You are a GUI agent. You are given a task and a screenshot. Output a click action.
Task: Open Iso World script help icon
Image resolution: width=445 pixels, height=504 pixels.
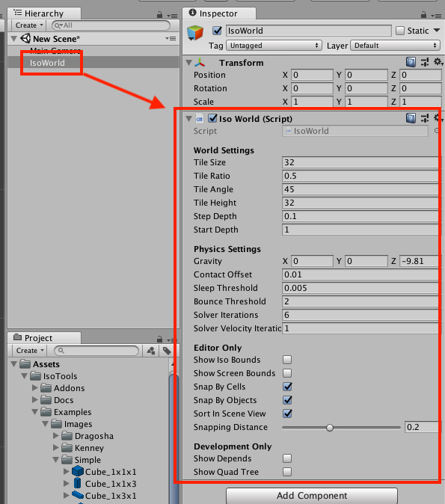[x=411, y=118]
